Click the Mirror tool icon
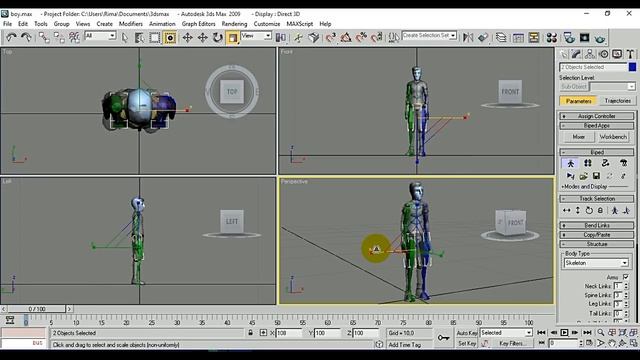Viewport: 640px width, 360px height. click(468, 38)
